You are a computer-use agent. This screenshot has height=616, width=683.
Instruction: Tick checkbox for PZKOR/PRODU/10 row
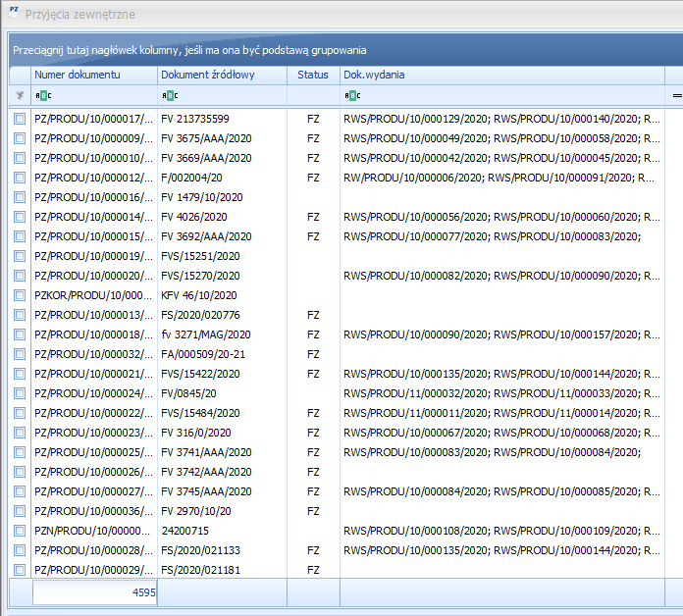click(x=20, y=295)
